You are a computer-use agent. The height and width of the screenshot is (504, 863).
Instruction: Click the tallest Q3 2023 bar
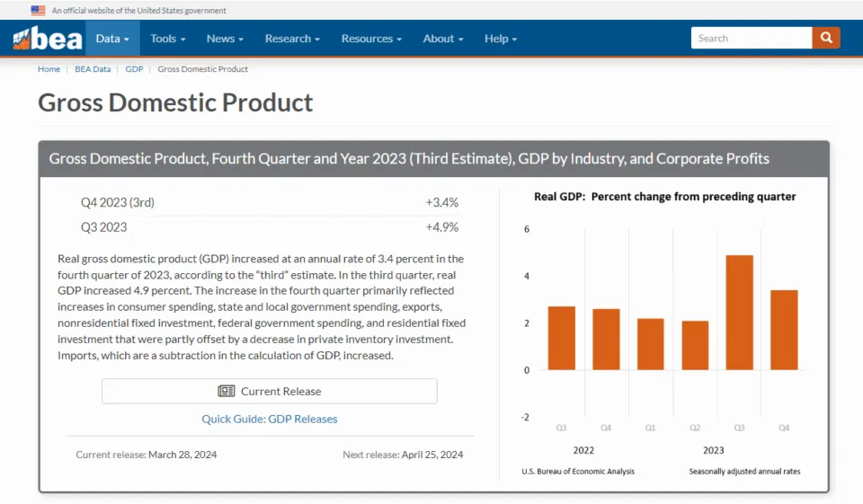tap(739, 313)
